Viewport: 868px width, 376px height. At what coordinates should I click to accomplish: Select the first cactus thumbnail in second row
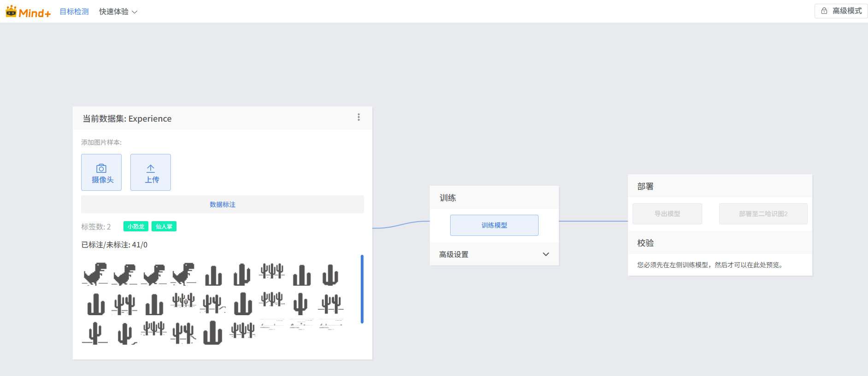(x=96, y=304)
